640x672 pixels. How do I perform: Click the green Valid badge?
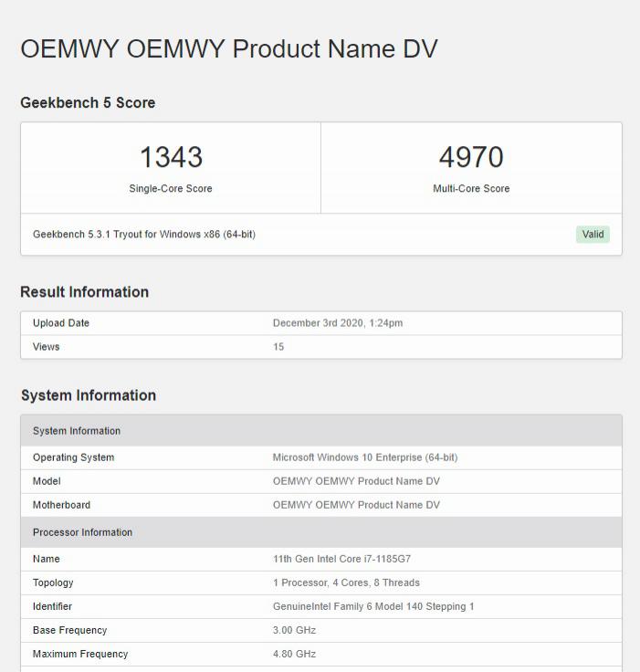click(x=593, y=235)
